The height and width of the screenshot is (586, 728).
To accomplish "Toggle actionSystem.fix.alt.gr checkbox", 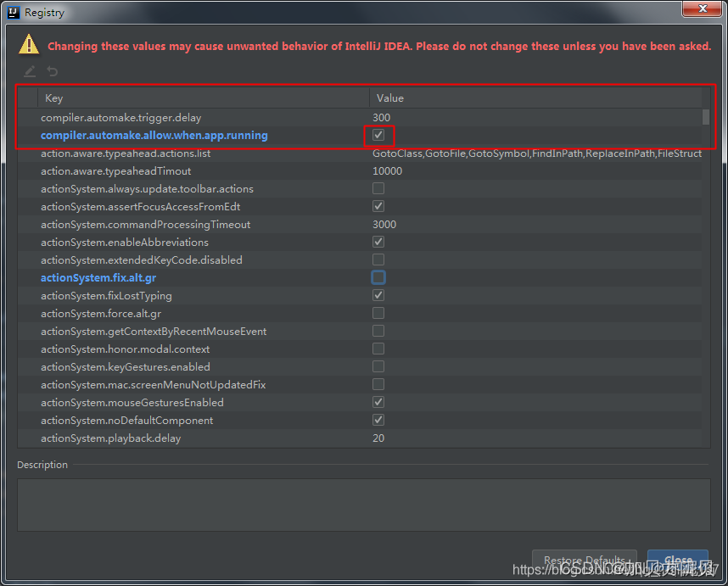I will [x=378, y=277].
